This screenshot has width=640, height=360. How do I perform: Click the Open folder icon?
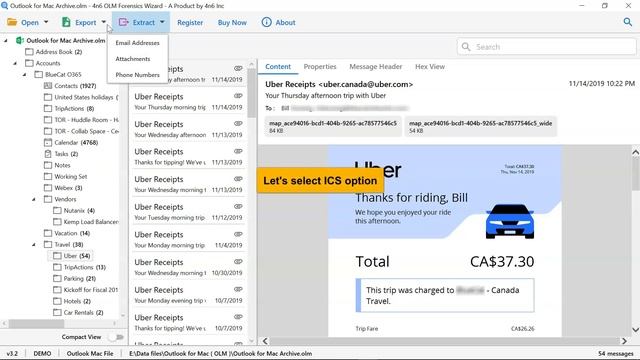pyautogui.click(x=12, y=22)
